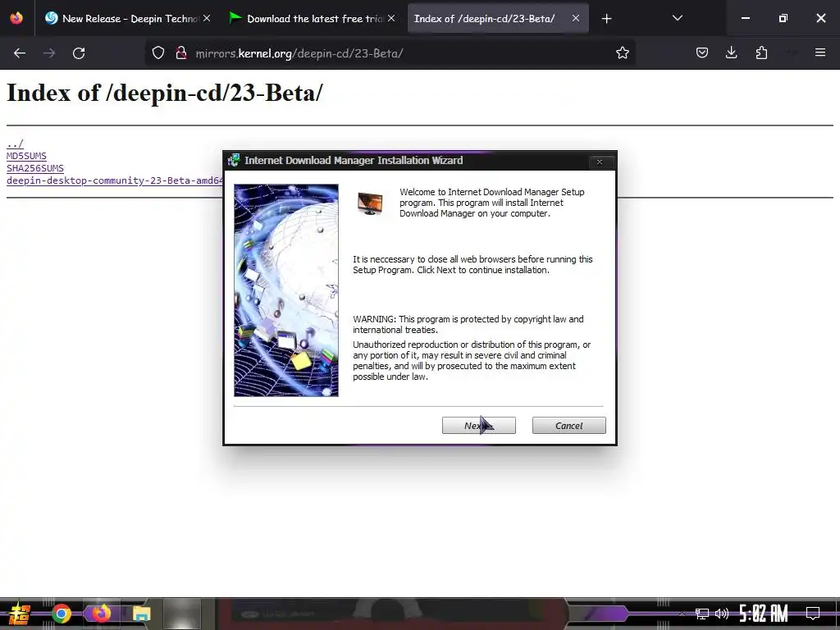Save page to Pocket
Image resolution: width=840 pixels, height=630 pixels.
click(x=702, y=52)
